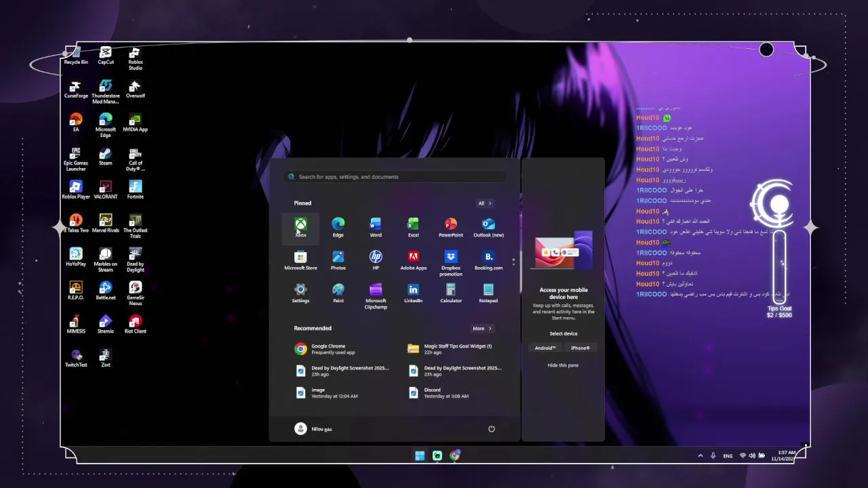Select the VALORANT desktop shortcut
This screenshot has width=868, height=488.
click(106, 190)
